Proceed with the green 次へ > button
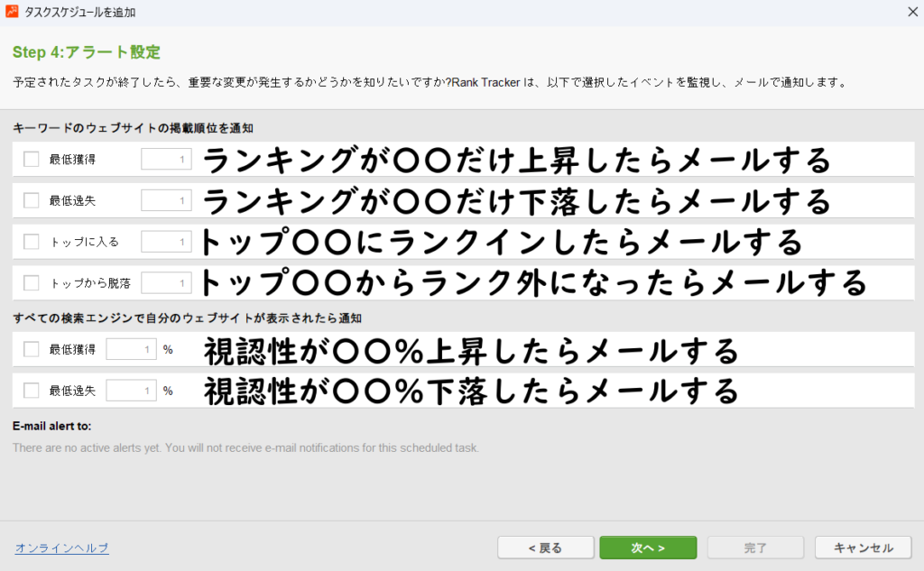 648,548
